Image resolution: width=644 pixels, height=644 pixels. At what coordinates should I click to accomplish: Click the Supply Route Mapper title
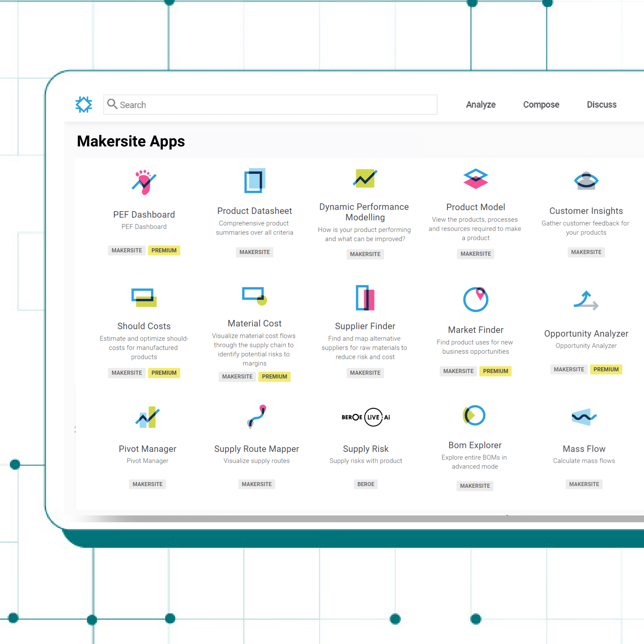pyautogui.click(x=257, y=449)
